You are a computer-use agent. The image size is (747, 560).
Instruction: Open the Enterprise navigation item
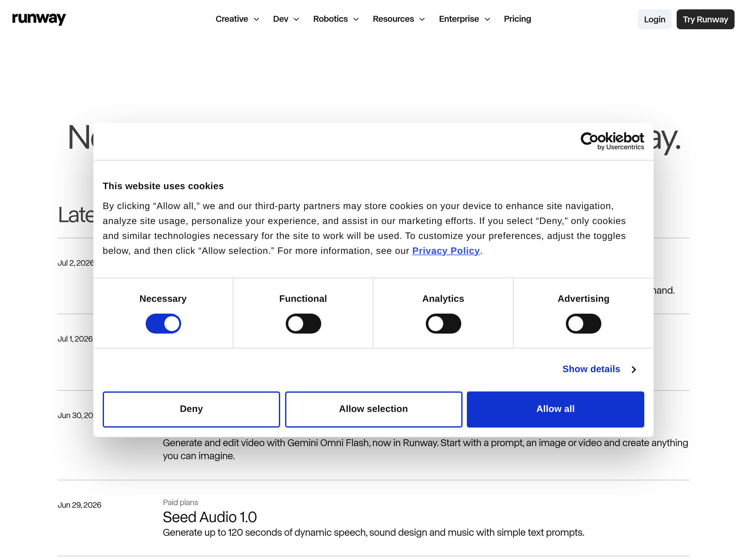(x=458, y=19)
